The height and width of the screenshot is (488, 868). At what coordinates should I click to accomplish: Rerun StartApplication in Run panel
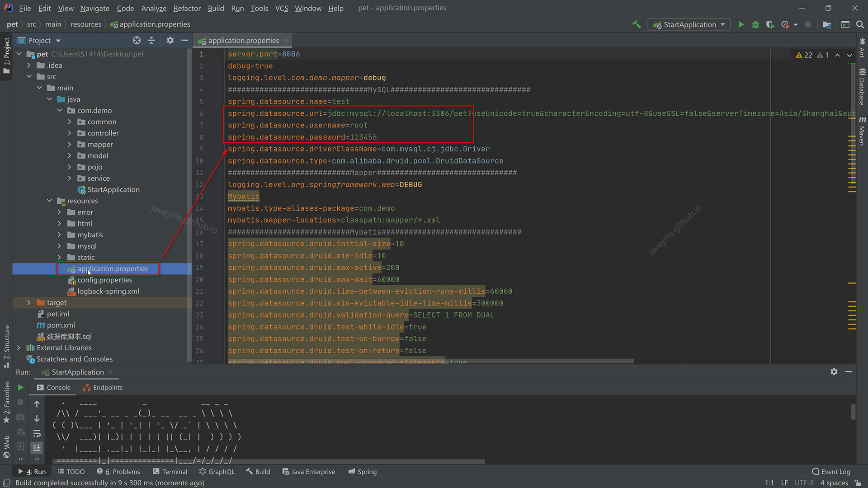20,387
